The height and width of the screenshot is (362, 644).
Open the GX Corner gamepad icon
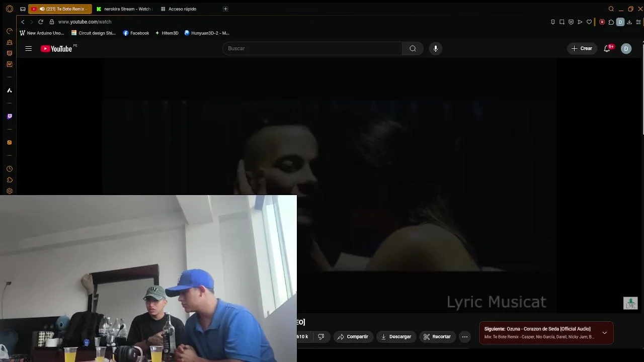(23, 9)
